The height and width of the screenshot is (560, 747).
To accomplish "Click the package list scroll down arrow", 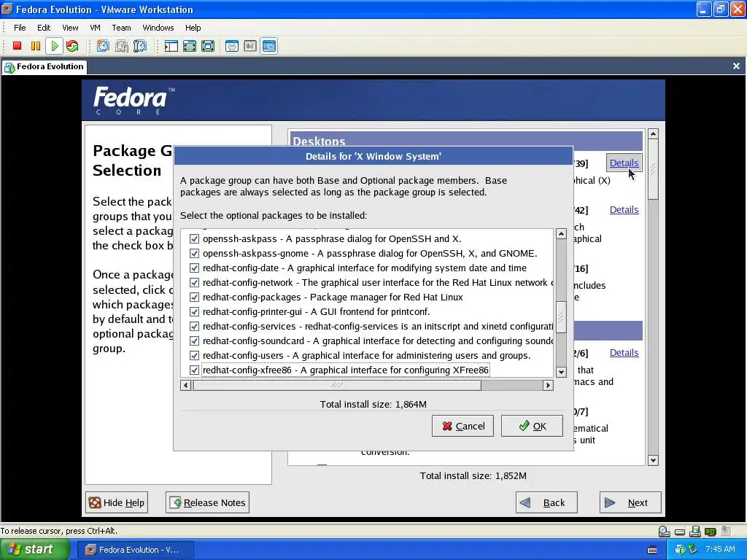I will click(x=561, y=372).
